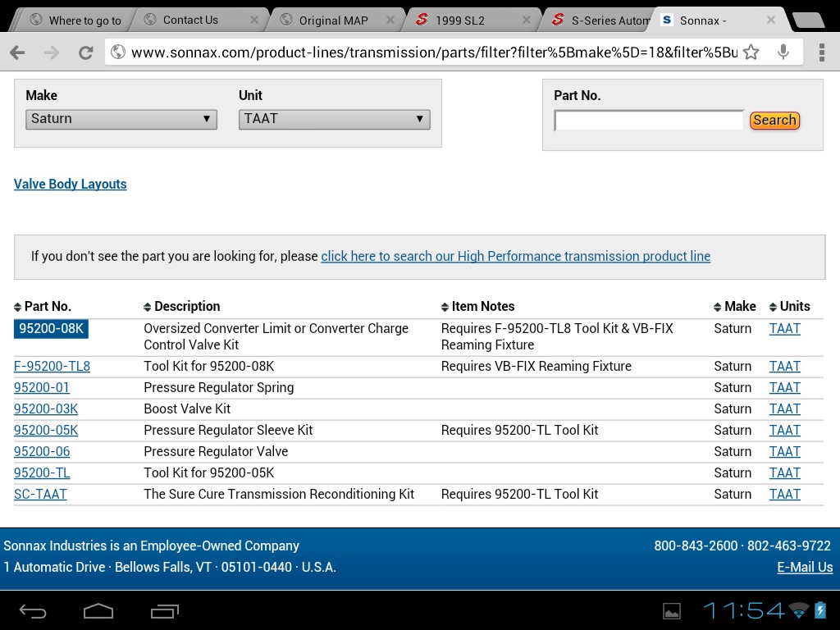Tap Android system back arrow

coord(33,610)
